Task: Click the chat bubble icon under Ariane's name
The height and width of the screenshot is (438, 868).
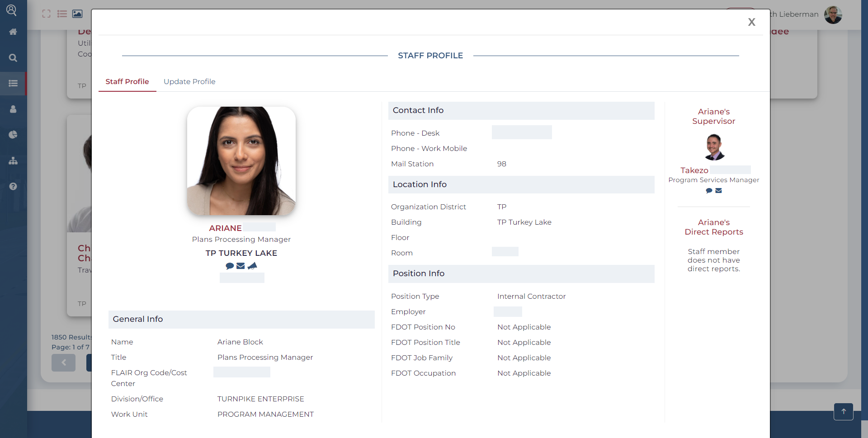Action: coord(230,266)
